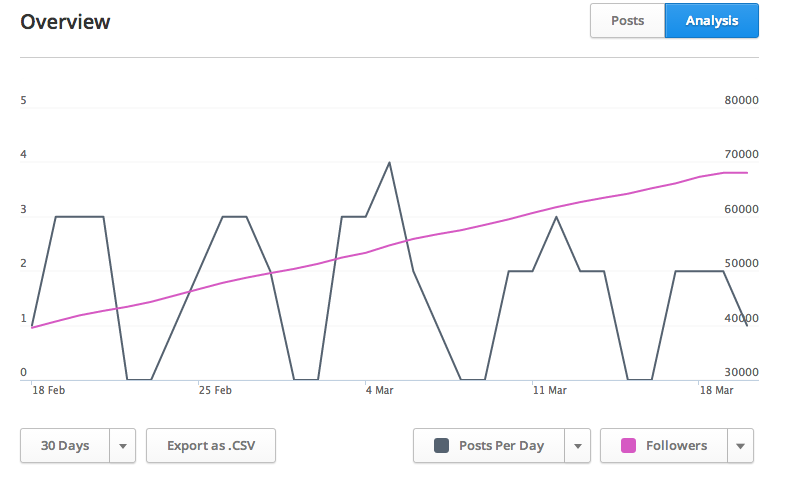This screenshot has height=484, width=786.
Task: Click the 11 Mar date axis label
Action: 549,390
